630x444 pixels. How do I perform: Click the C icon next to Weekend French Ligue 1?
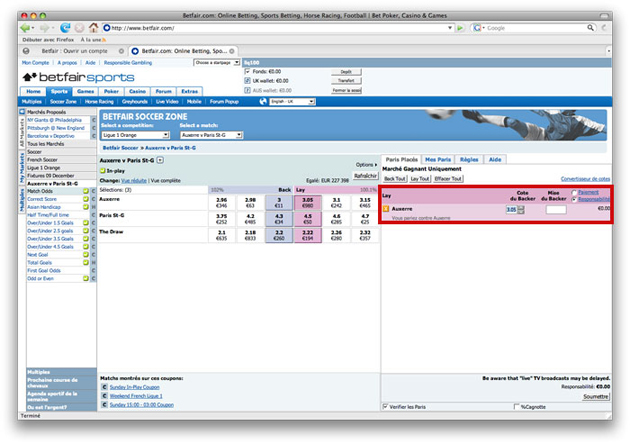104,396
